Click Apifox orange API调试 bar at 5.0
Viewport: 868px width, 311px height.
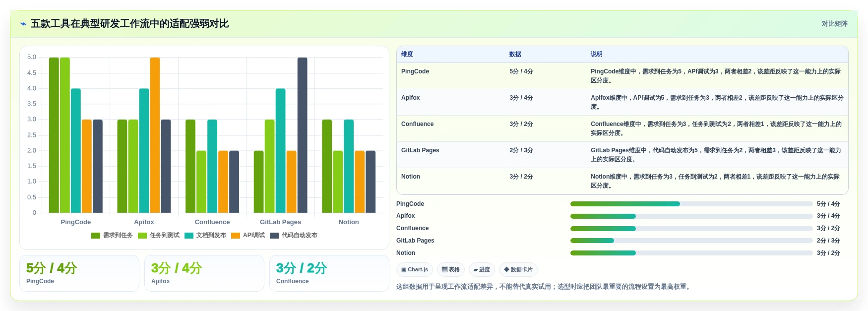[x=155, y=135]
